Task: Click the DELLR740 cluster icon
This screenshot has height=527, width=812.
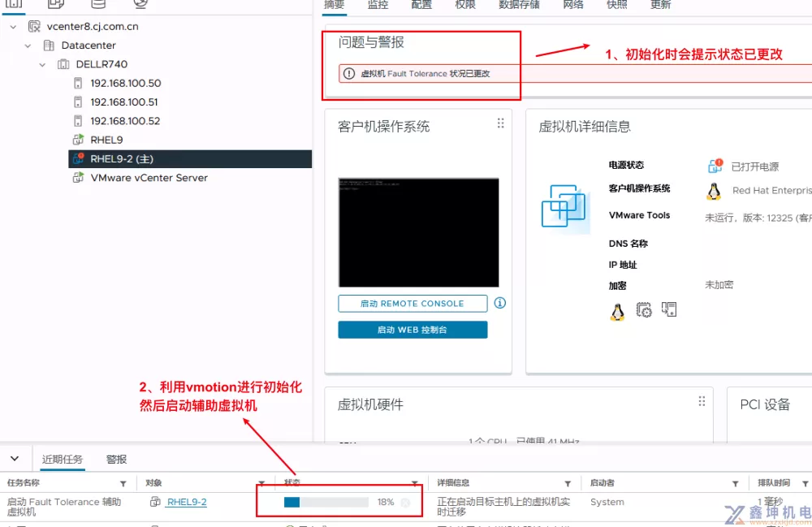Action: tap(63, 64)
